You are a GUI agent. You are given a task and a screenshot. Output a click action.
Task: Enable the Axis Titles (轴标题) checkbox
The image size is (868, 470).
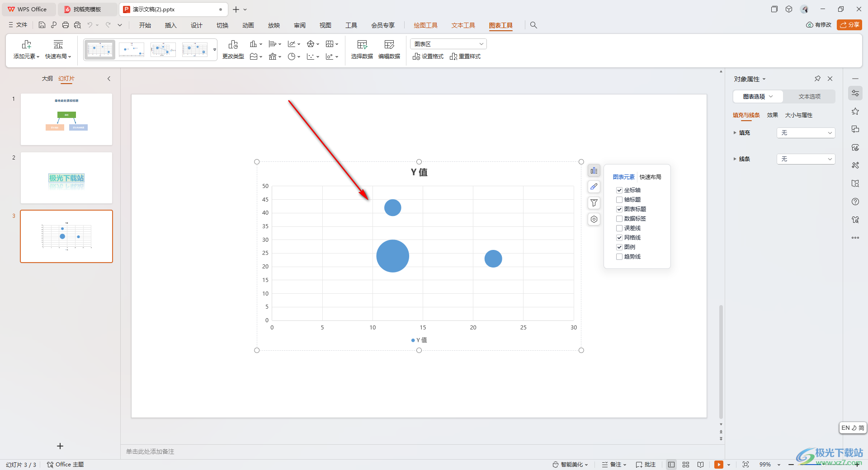click(x=619, y=200)
